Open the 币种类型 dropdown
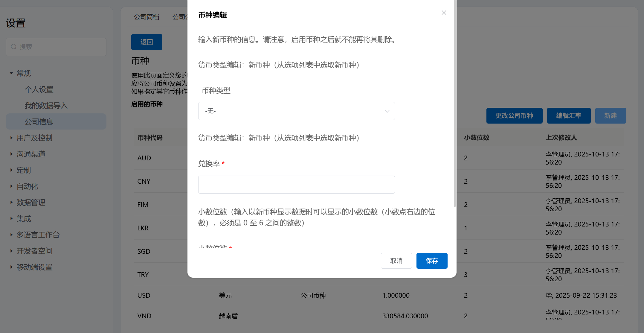This screenshot has height=333, width=644. point(296,111)
